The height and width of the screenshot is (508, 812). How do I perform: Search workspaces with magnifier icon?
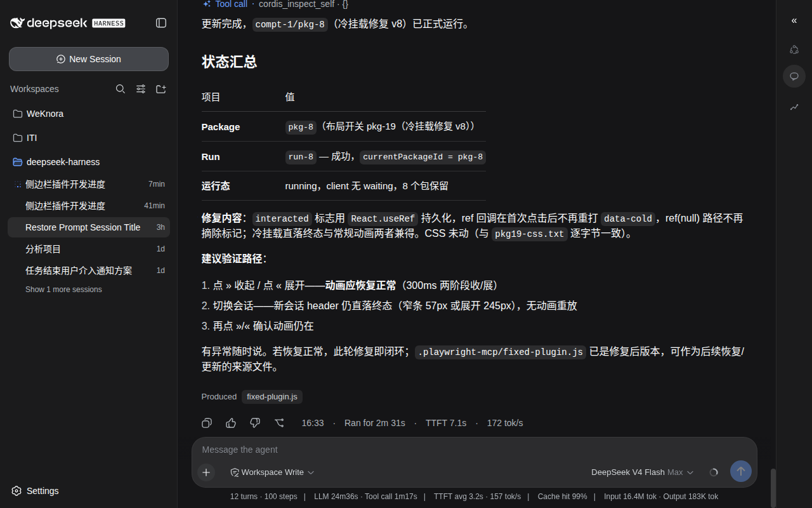tap(121, 89)
